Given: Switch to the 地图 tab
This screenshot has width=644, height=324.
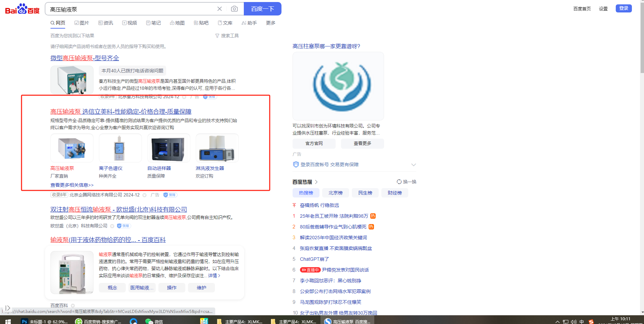Looking at the screenshot, I should click(x=177, y=23).
